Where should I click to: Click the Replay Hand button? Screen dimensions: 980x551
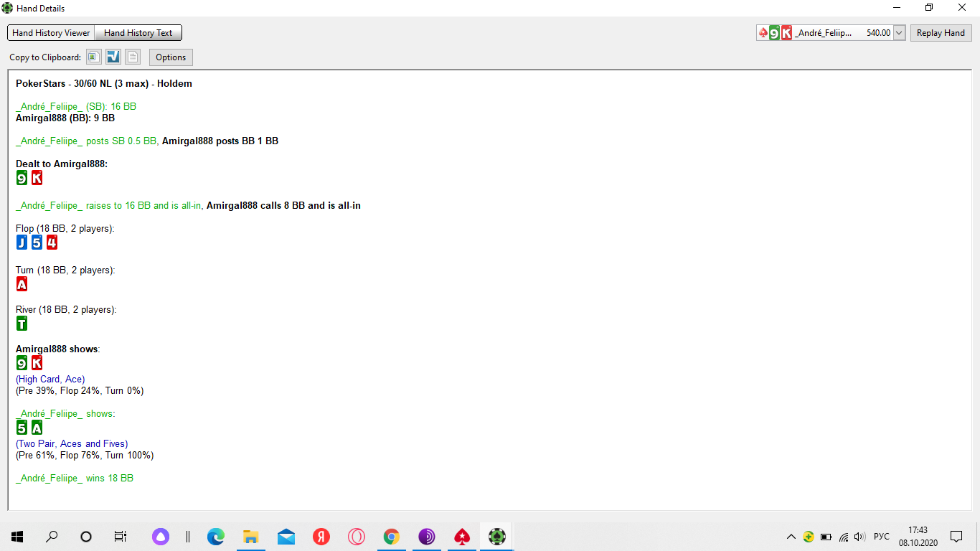pyautogui.click(x=941, y=33)
